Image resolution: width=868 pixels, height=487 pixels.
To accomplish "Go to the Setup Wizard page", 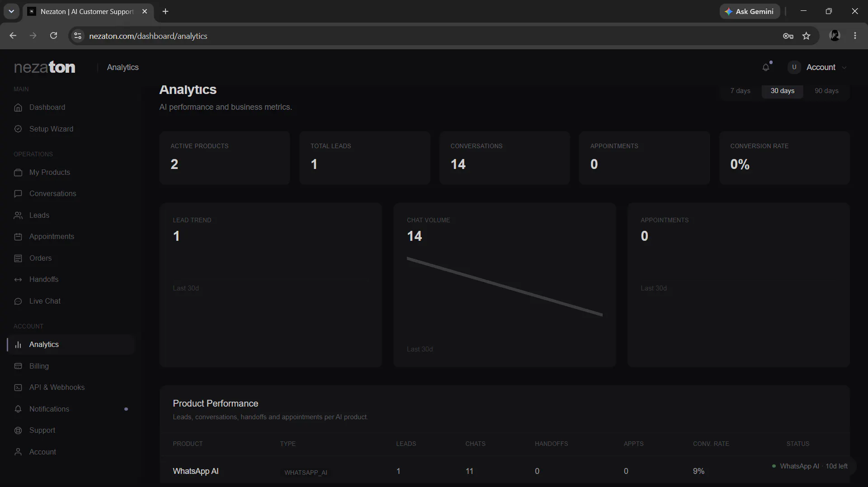I will click(51, 129).
